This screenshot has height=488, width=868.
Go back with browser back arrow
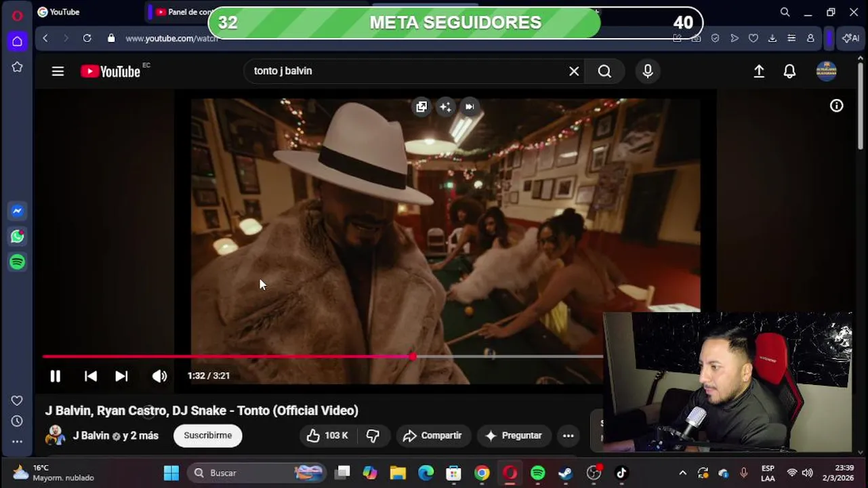[x=45, y=39]
